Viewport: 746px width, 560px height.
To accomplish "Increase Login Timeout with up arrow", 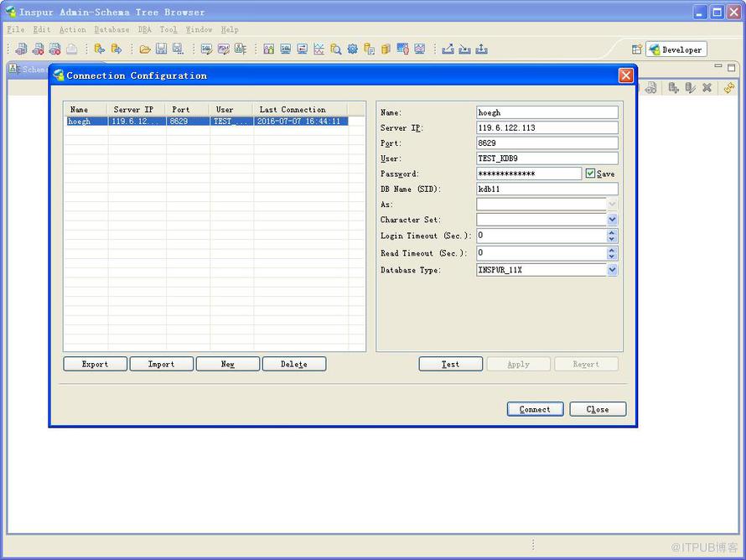I will [x=612, y=233].
